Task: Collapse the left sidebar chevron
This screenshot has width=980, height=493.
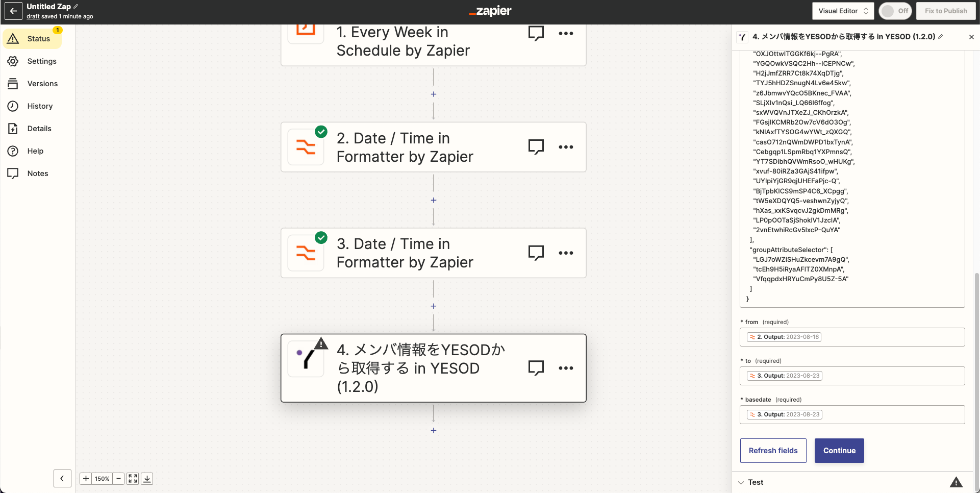Action: (x=62, y=479)
